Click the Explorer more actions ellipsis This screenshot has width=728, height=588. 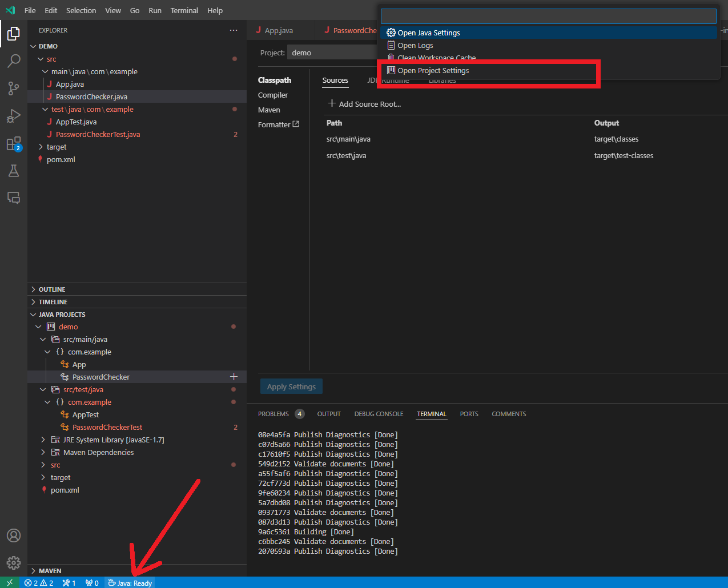[233, 30]
